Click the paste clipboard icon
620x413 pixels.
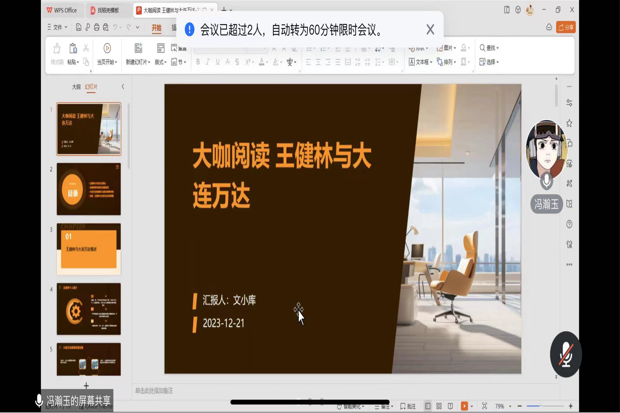(73, 49)
